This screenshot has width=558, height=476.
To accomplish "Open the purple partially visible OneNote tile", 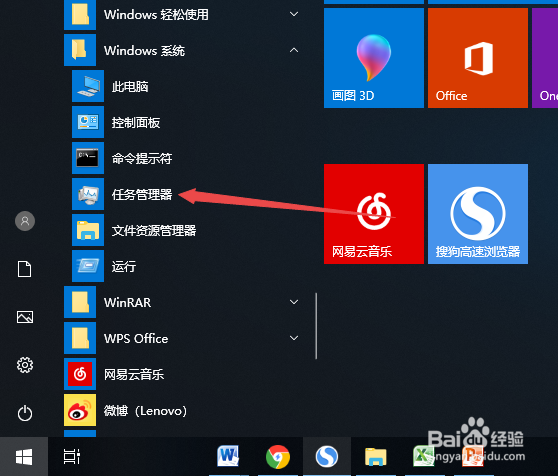I will click(545, 58).
